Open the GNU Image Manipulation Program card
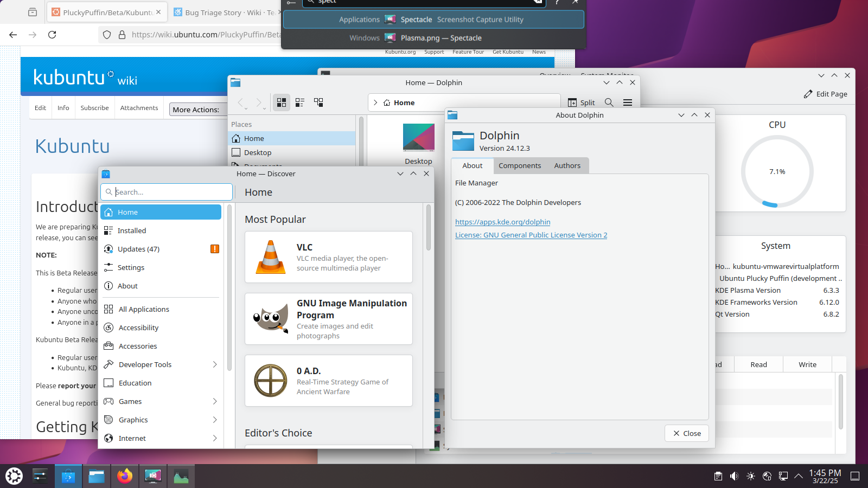This screenshot has height=488, width=868. coord(329,319)
